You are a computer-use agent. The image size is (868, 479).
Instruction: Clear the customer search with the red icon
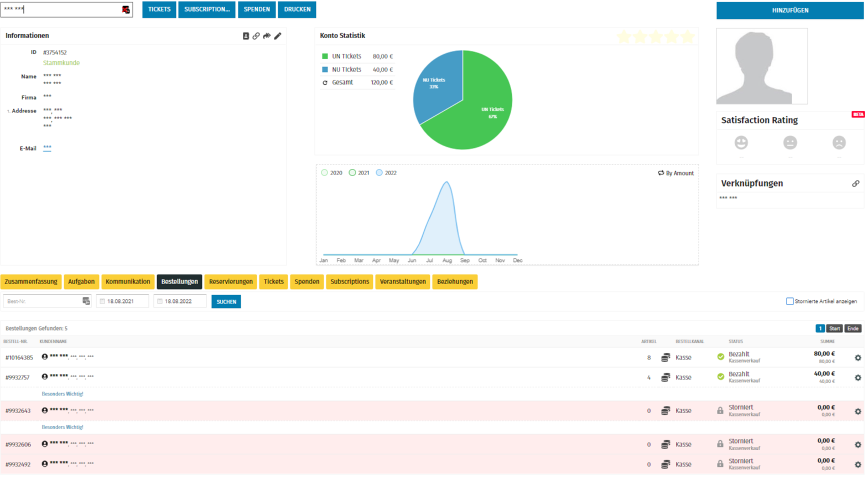click(126, 9)
